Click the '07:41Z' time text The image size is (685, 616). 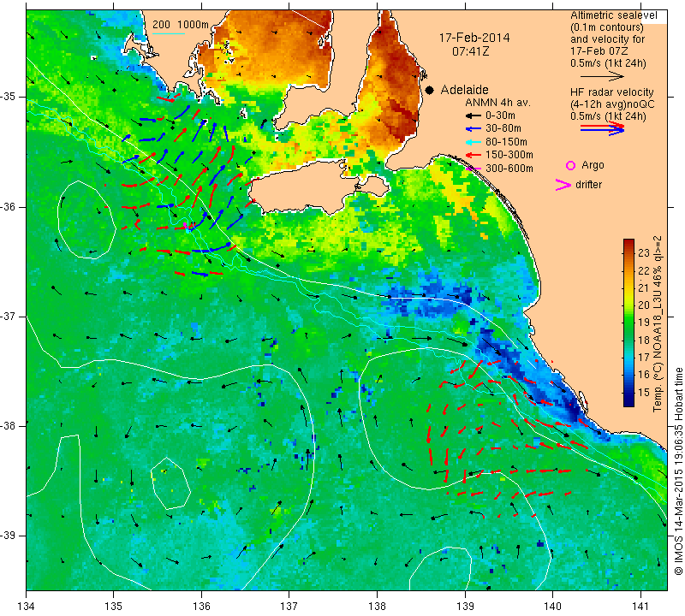point(470,51)
